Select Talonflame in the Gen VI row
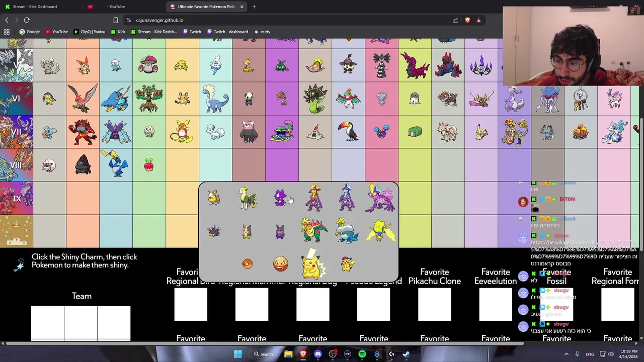The image size is (644, 362). (x=83, y=99)
